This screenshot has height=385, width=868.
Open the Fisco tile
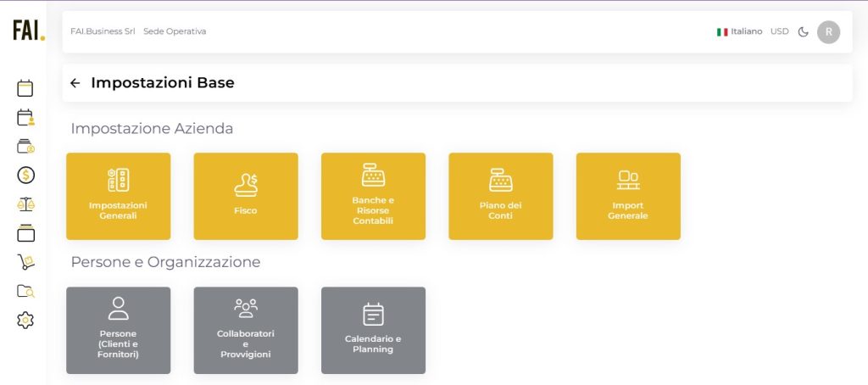[x=246, y=196]
